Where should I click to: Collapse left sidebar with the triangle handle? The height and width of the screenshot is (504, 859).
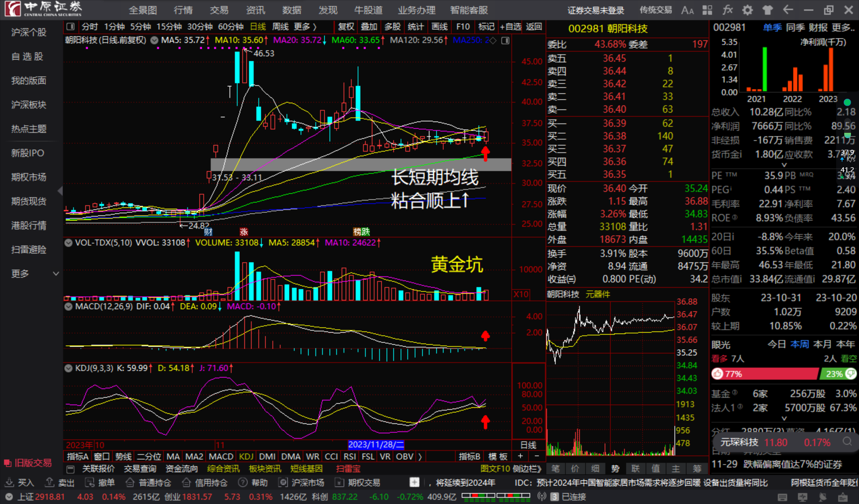(60, 191)
